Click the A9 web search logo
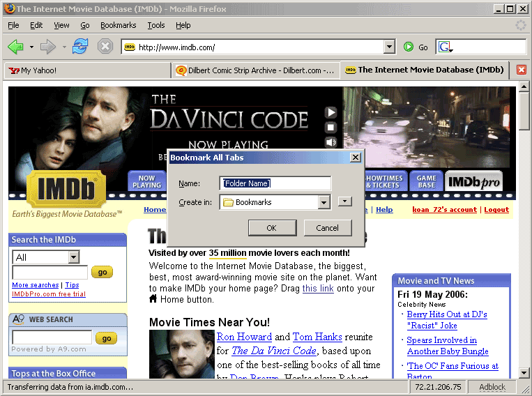 click(x=18, y=319)
